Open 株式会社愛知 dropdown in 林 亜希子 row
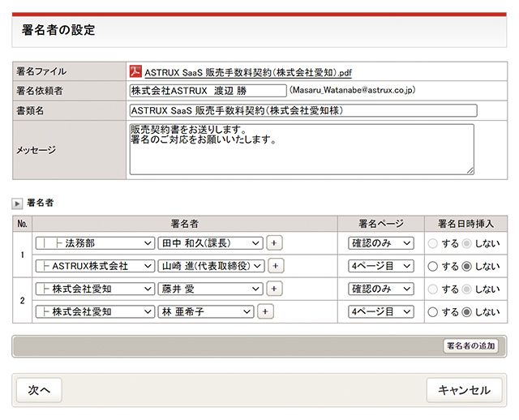Image resolution: width=519 pixels, height=420 pixels. pos(95,312)
